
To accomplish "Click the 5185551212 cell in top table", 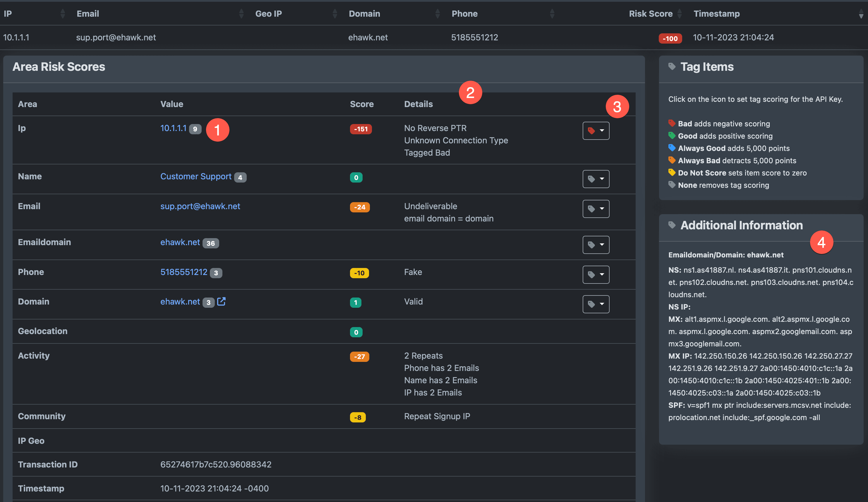I will tap(475, 37).
